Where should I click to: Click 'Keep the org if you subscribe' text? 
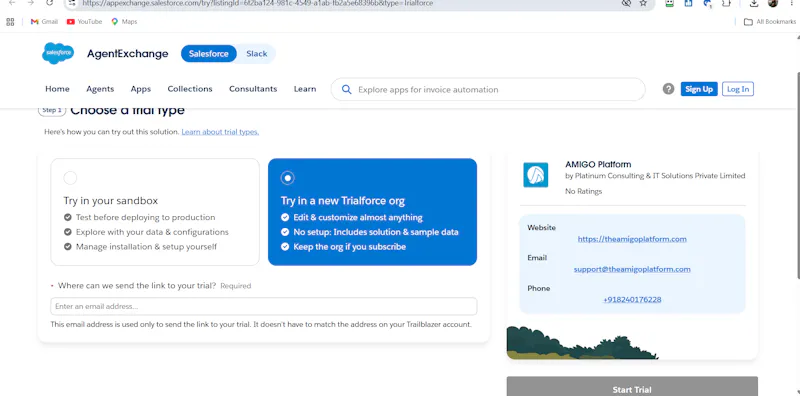click(x=349, y=247)
